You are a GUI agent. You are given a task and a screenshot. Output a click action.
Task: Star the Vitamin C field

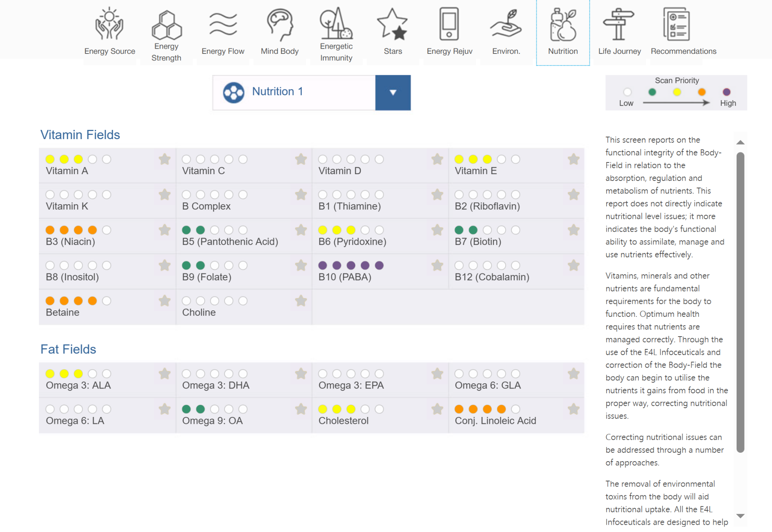[x=301, y=159]
